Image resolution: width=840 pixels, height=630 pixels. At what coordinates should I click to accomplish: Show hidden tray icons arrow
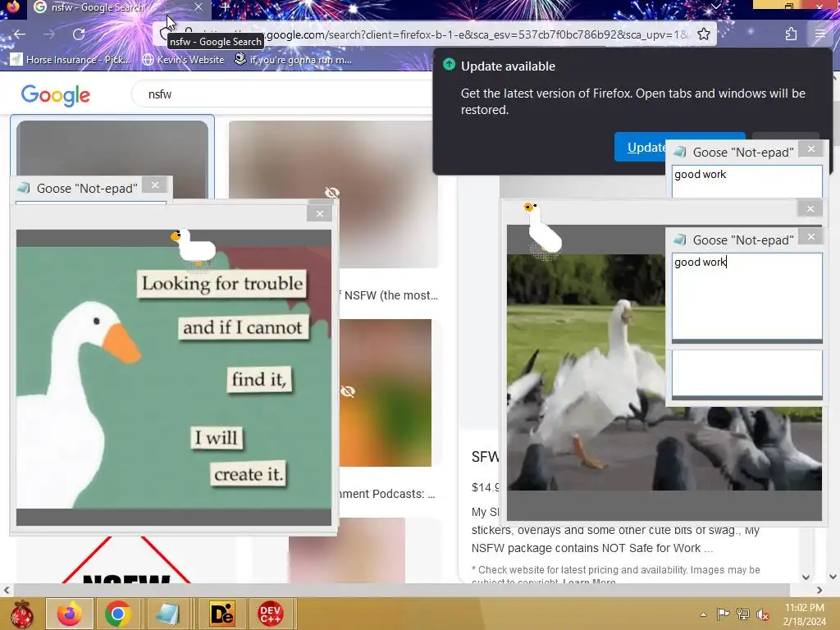click(703, 614)
